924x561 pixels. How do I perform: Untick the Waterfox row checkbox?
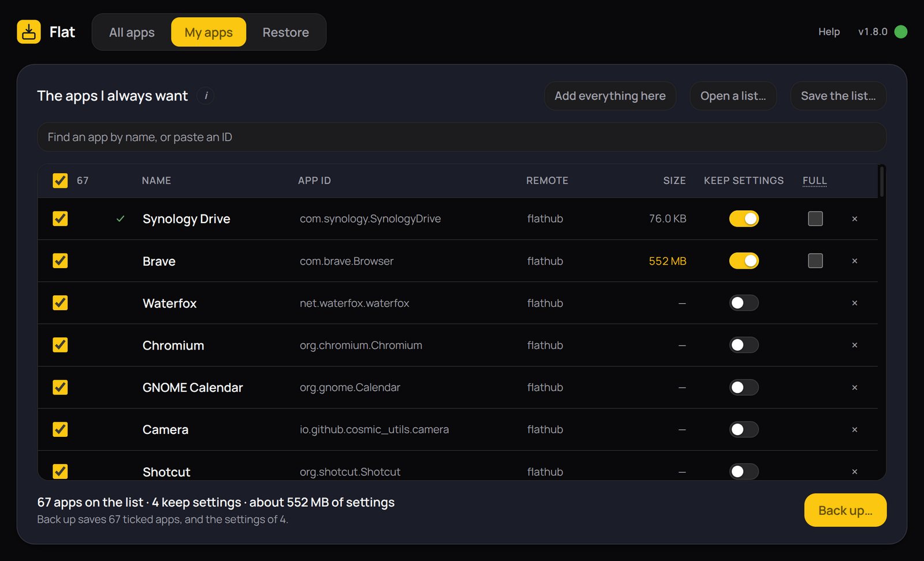click(60, 303)
